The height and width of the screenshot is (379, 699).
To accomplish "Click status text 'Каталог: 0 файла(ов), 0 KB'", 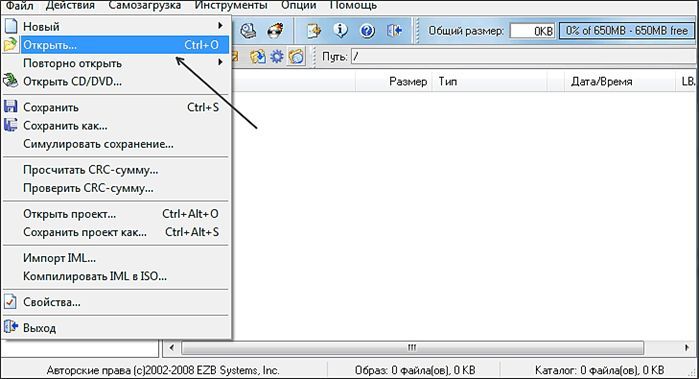I will pyautogui.click(x=599, y=370).
